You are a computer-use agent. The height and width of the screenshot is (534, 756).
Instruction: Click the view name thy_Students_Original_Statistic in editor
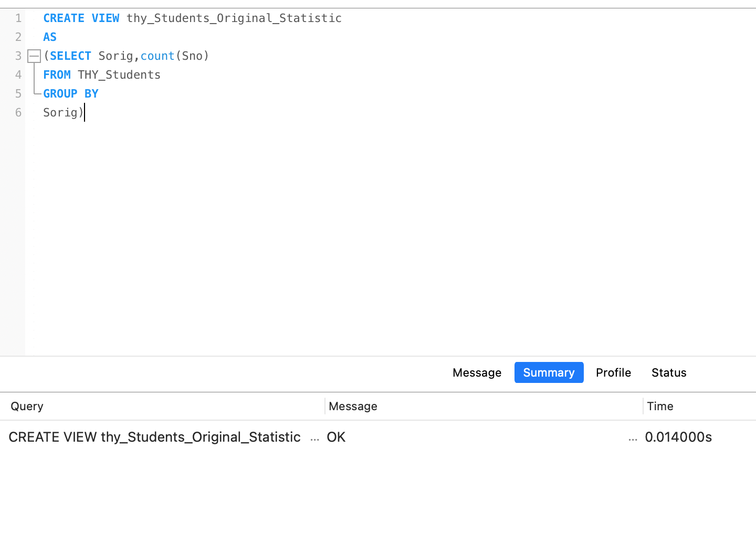(234, 18)
